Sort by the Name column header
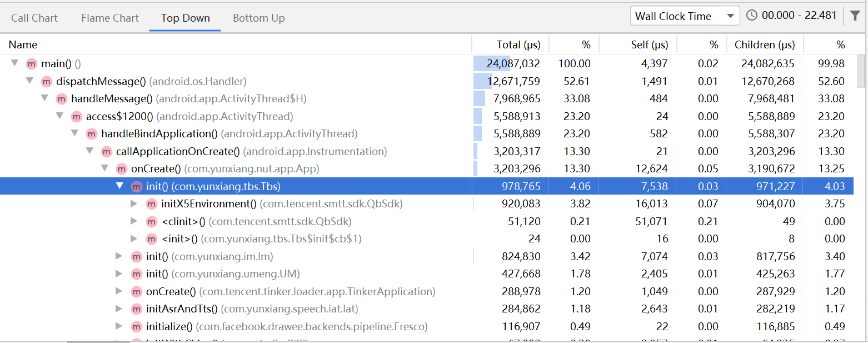Image resolution: width=868 pixels, height=343 pixels. (x=23, y=45)
